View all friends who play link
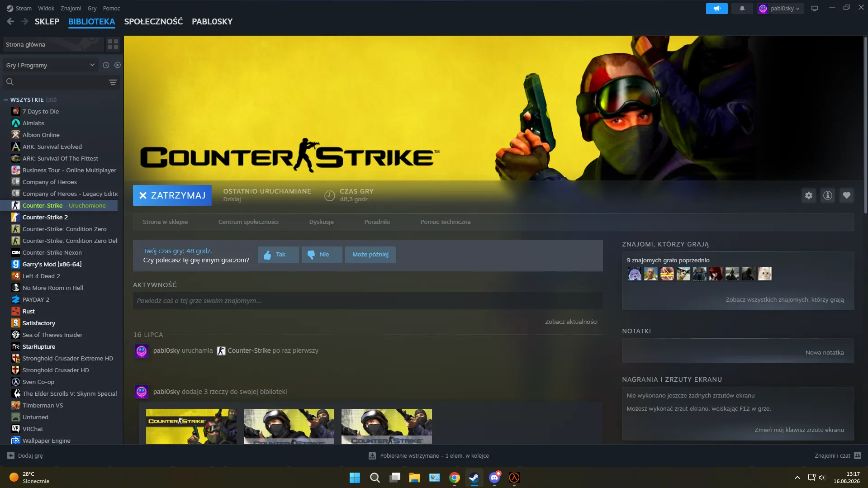 pos(785,300)
